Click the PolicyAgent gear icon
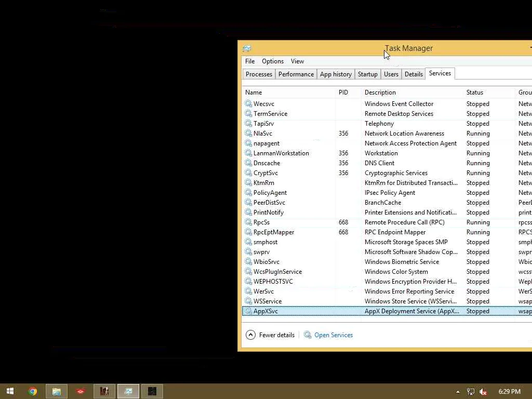532x399 pixels. [248, 192]
